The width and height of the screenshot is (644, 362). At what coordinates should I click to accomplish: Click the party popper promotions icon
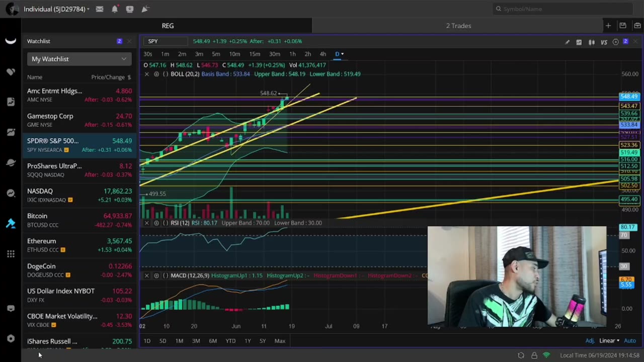145,9
